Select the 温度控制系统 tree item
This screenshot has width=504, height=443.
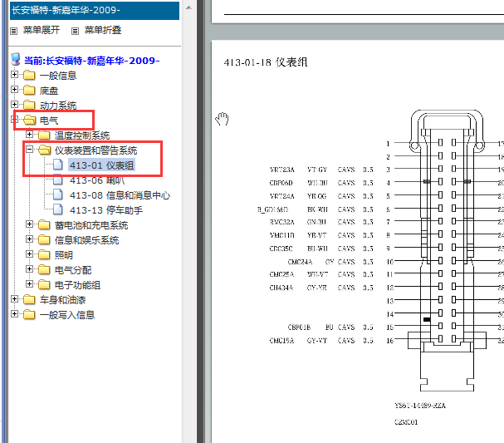[x=82, y=135]
